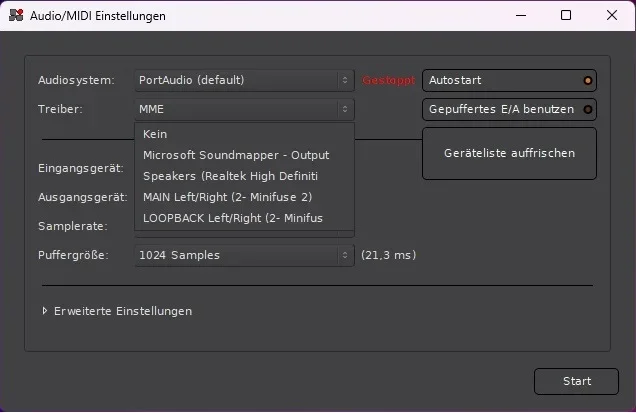
Task: Choose MAIN Left/Right (2- Minifuse 2)
Action: [244, 198]
